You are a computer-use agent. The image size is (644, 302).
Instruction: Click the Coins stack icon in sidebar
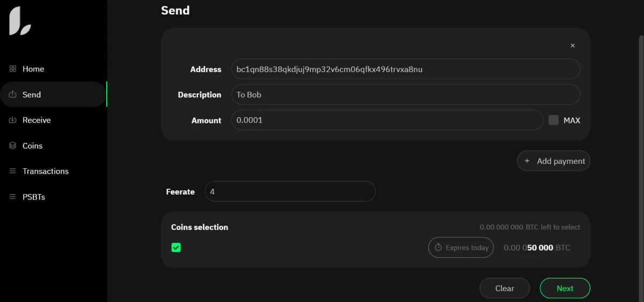(13, 146)
